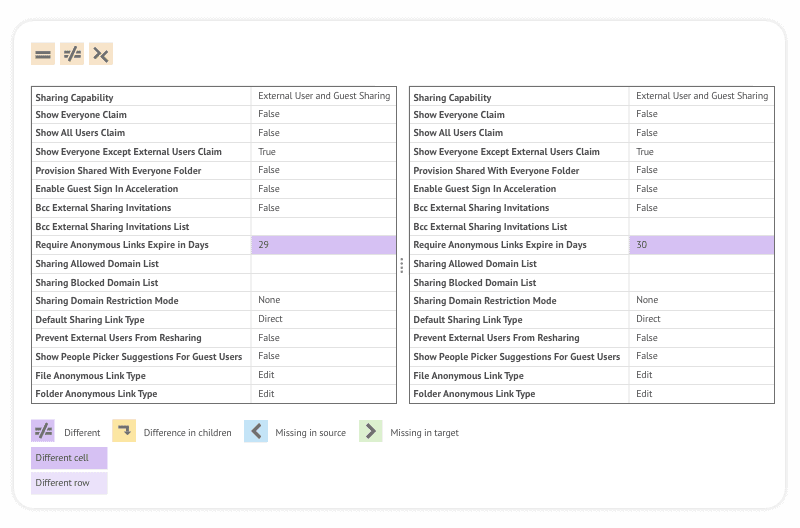Screen dimensions: 800x528
Task: Click the Direct value in left table
Action: point(270,319)
